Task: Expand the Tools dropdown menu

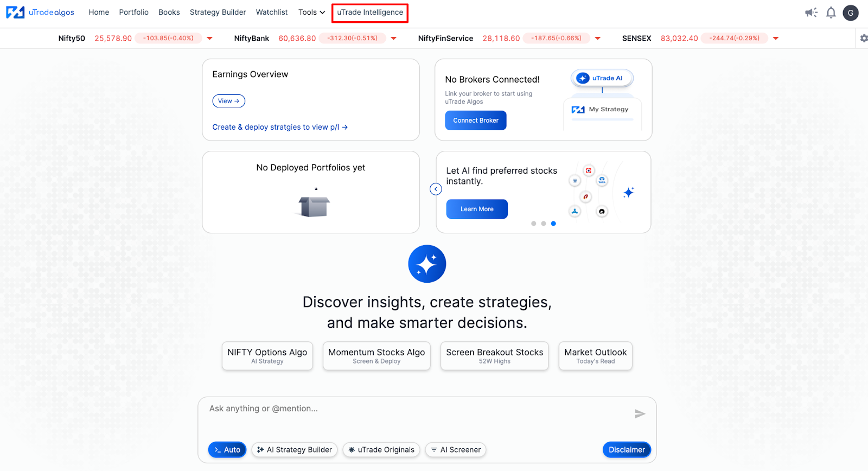Action: [311, 12]
